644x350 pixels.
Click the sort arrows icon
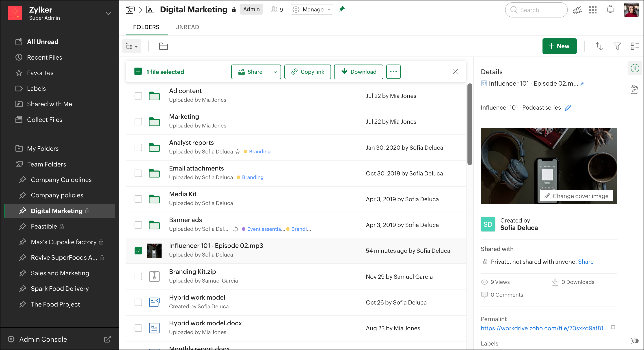[599, 46]
